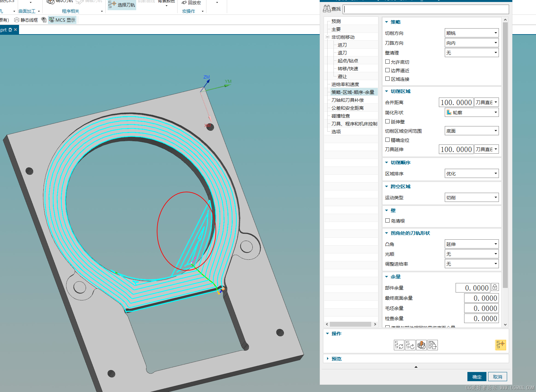Image resolution: width=536 pixels, height=392 pixels.
Task: Open the 光顺 dropdown
Action: pyautogui.click(x=472, y=254)
